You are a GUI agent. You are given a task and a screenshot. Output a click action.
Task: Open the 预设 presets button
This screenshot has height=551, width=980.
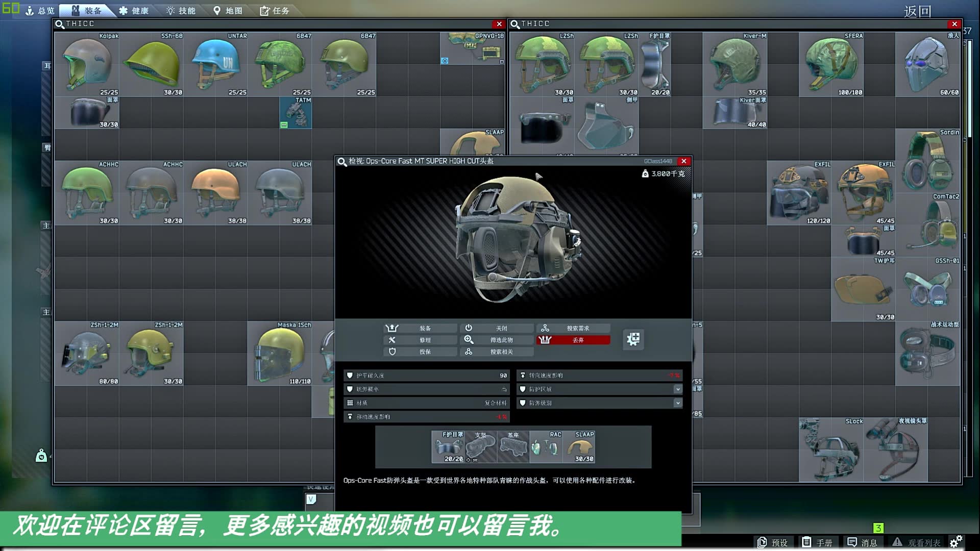[772, 542]
